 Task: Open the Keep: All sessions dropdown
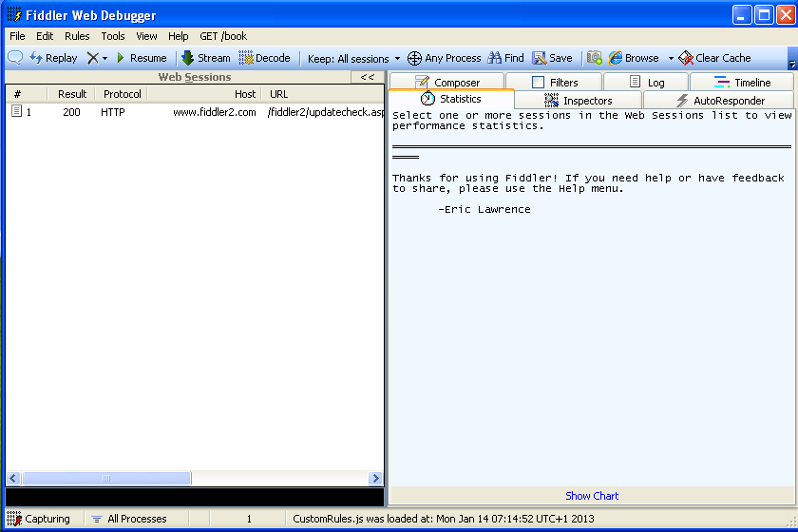353,59
